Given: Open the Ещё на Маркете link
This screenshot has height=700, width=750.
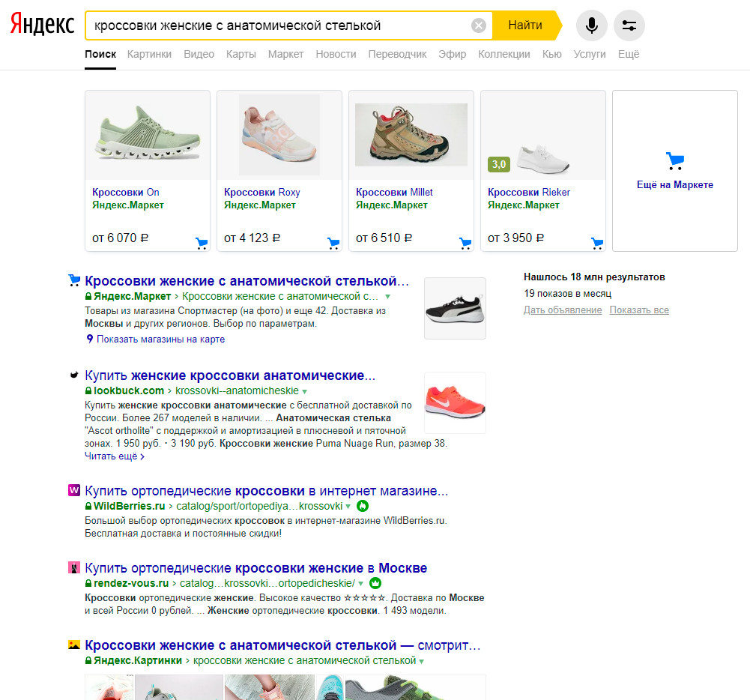Looking at the screenshot, I should coord(675,184).
